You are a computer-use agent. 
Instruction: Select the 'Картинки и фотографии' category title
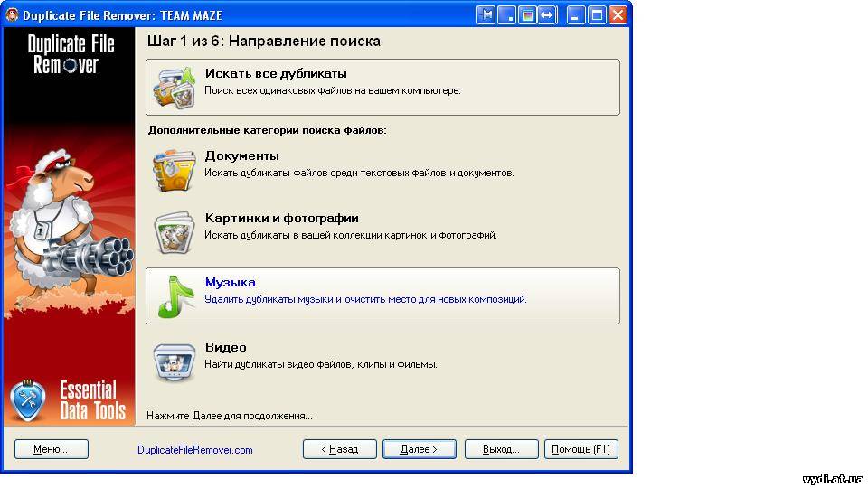282,219
